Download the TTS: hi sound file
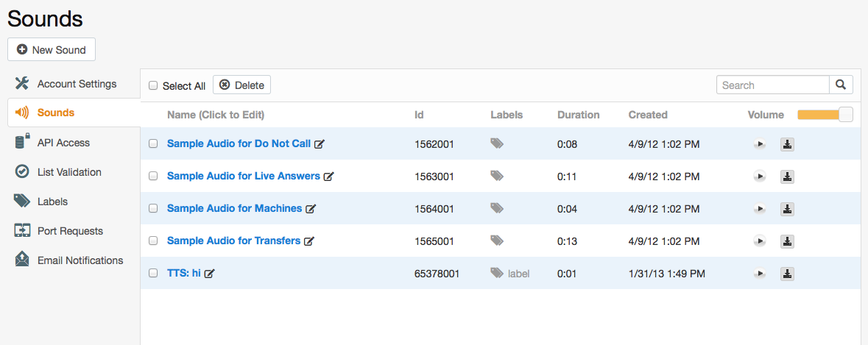Viewport: 868px width, 345px height. tap(787, 274)
